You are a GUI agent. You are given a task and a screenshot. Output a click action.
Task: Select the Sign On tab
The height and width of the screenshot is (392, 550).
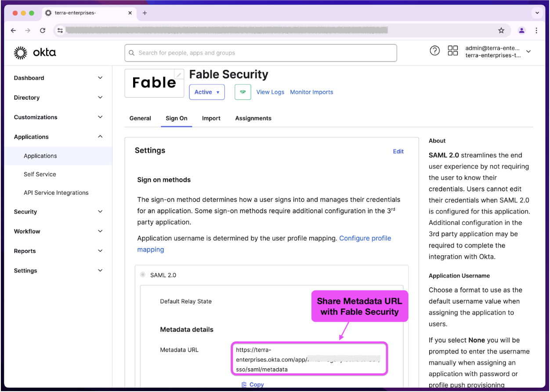coord(177,118)
